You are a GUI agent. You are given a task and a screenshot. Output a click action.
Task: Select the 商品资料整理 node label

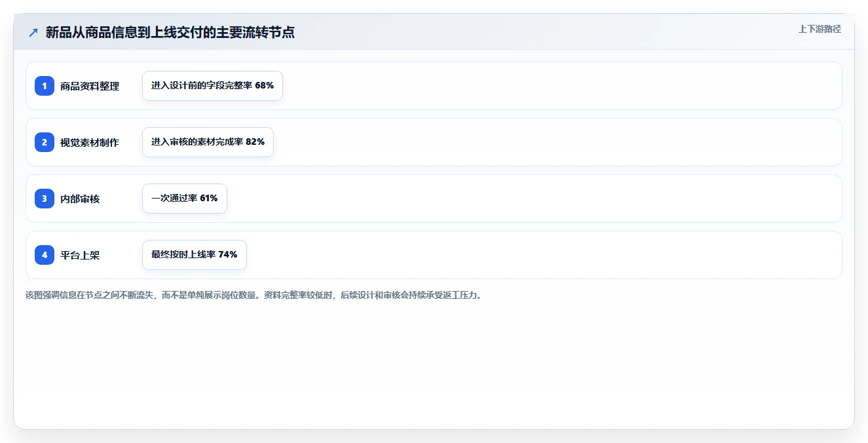coord(90,86)
